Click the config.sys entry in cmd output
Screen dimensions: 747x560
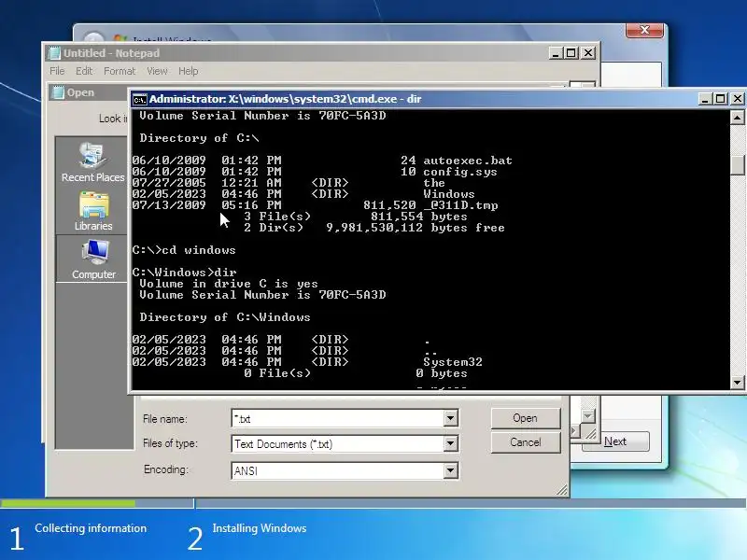click(x=460, y=172)
